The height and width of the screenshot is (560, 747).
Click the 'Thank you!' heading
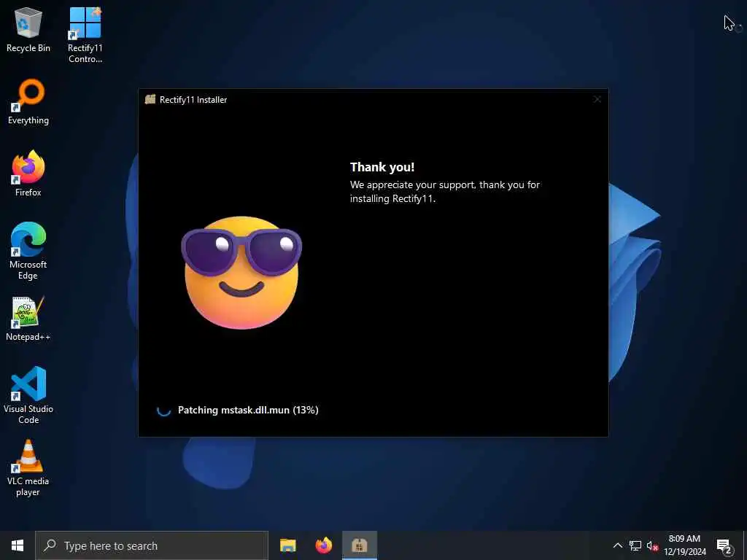(x=382, y=167)
